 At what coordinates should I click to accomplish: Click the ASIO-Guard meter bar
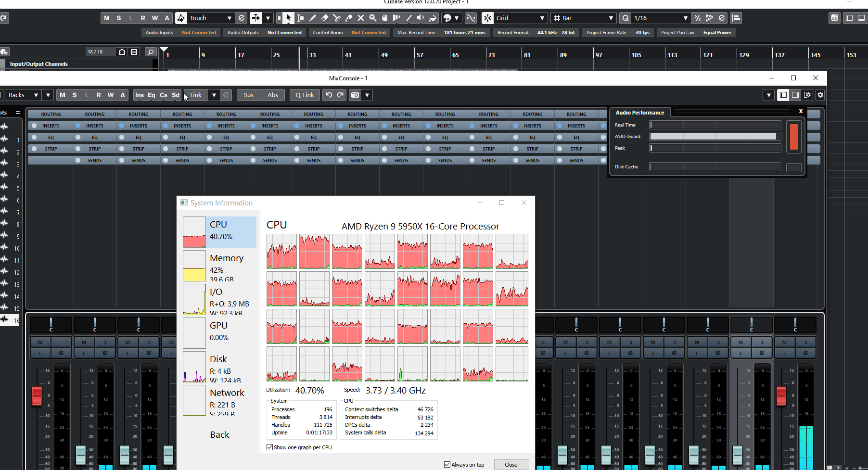pos(715,137)
